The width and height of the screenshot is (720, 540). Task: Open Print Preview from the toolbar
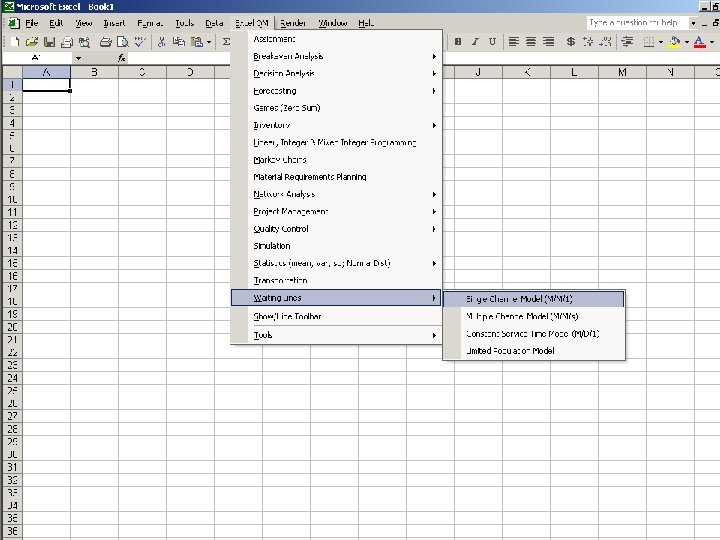pos(123,42)
